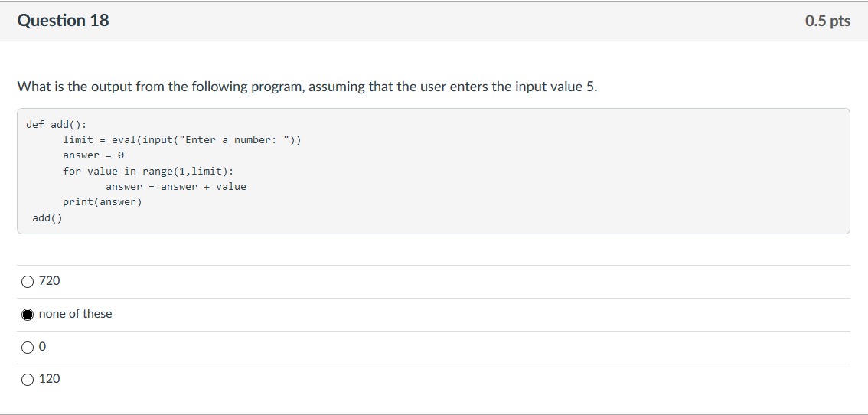The width and height of the screenshot is (868, 415).
Task: Select the 'none of these' radio button
Action: (27, 315)
